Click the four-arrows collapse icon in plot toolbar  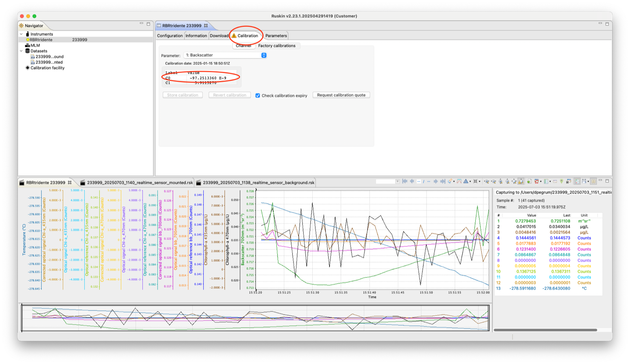475,181
